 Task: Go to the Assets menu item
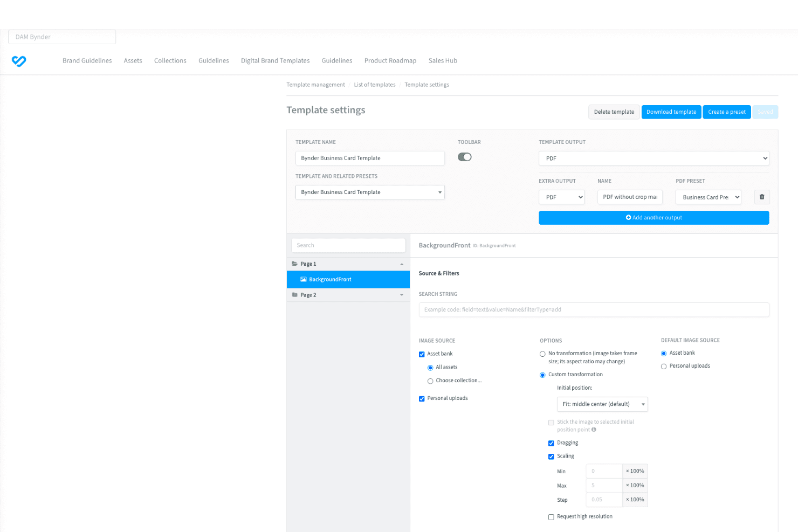[x=133, y=61]
